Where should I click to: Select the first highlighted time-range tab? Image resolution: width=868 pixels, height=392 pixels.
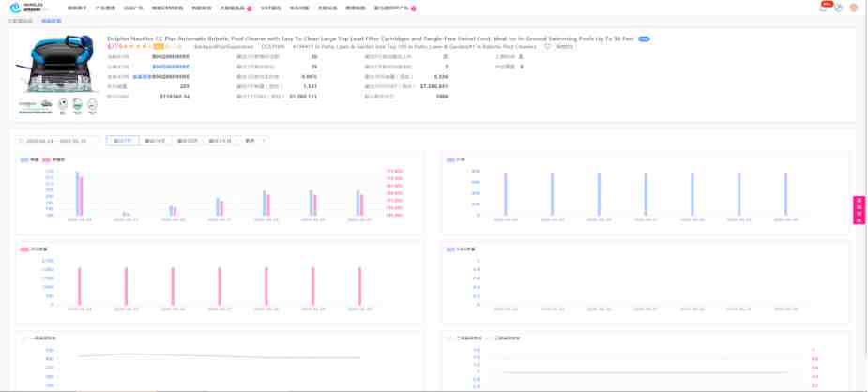122,141
